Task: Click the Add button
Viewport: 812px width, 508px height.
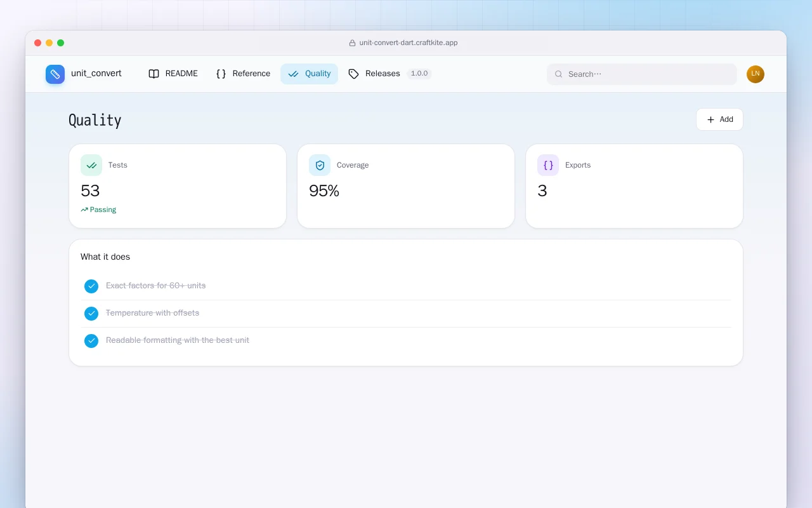Action: click(x=719, y=119)
